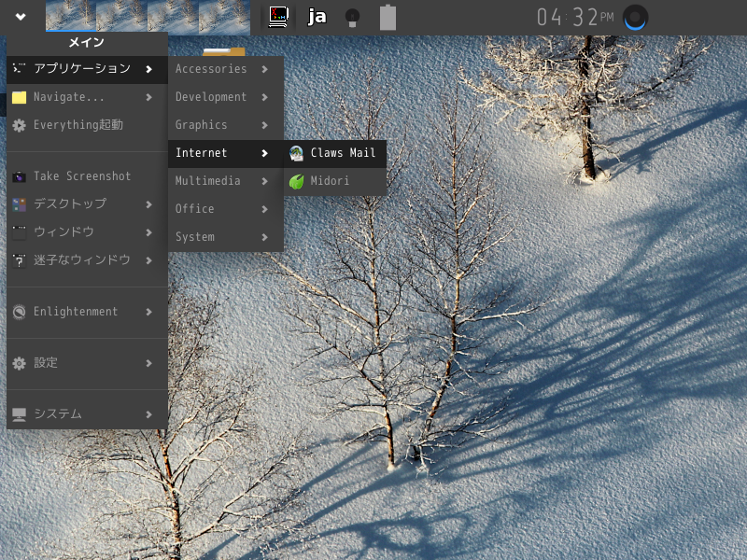Launch the Midori browser
Image resolution: width=747 pixels, height=560 pixels.
click(335, 181)
